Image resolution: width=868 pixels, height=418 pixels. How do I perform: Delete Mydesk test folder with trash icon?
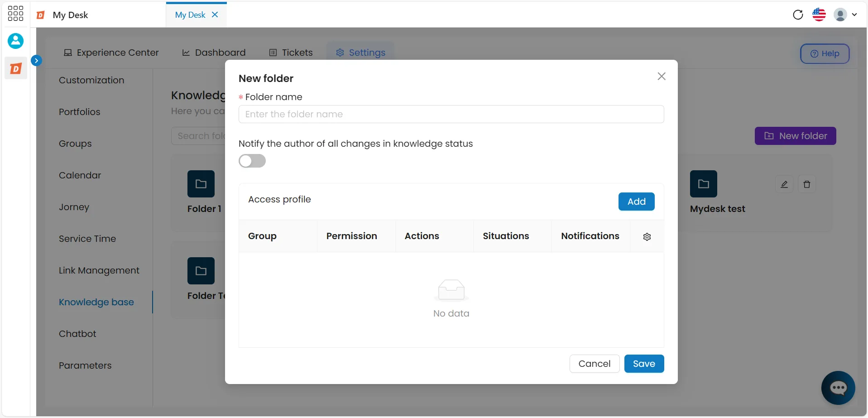[x=807, y=184]
